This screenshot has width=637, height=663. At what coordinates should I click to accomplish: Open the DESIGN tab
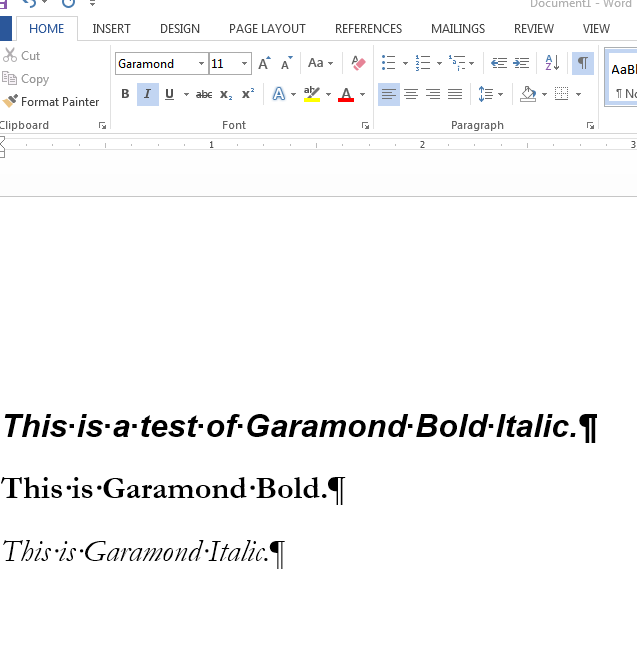click(x=180, y=29)
